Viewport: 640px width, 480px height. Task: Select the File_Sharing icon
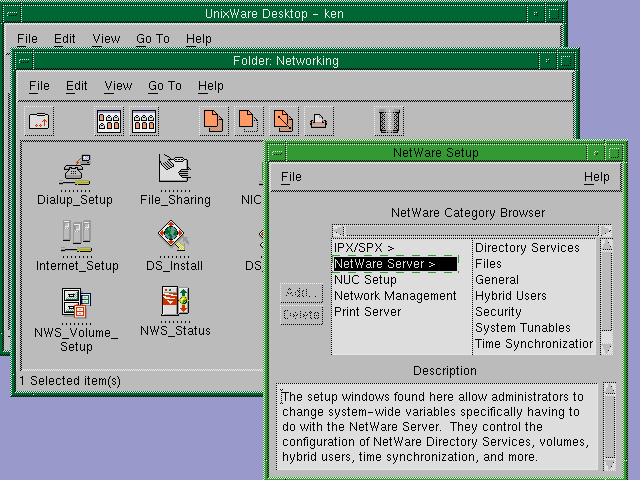(175, 180)
